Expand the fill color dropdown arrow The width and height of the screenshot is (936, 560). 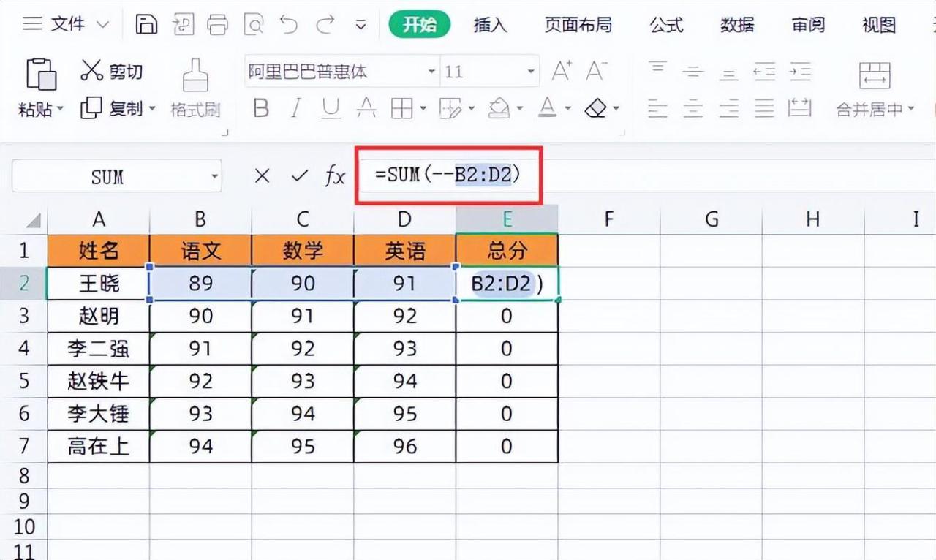point(520,110)
